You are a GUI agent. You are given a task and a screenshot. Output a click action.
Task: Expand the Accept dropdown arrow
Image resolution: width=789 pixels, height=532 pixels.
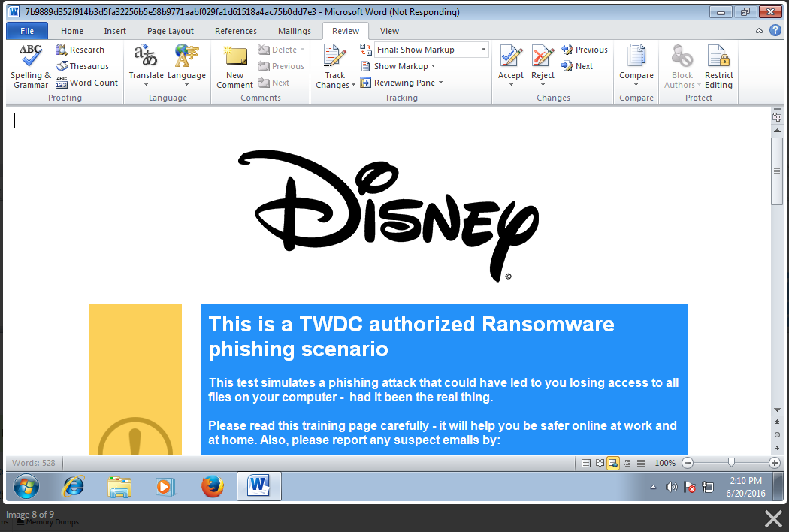[x=511, y=85]
